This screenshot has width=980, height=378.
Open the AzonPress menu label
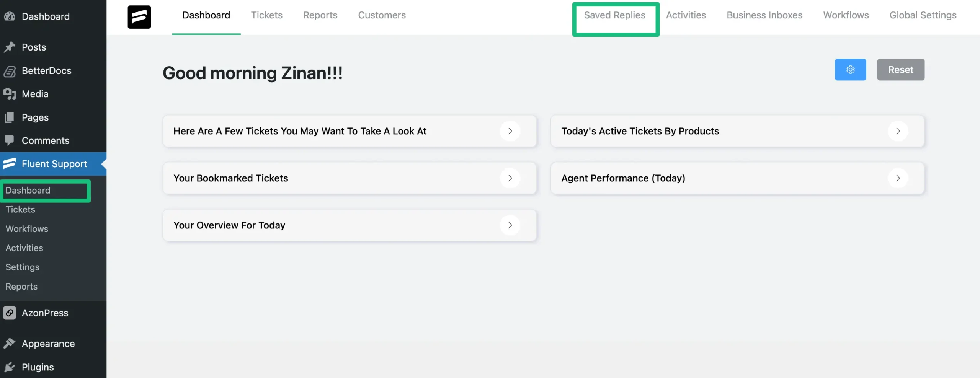45,313
